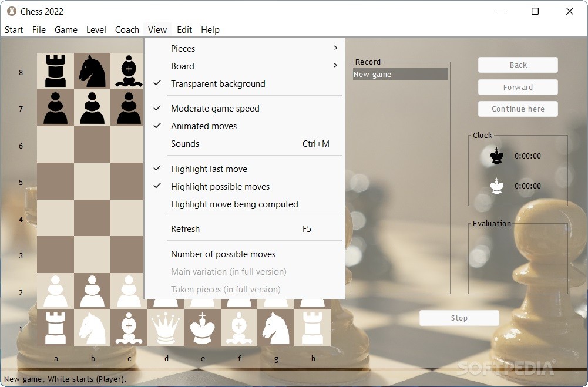Viewport: 588px width, 387px height.
Task: Toggle Sounds option
Action: 244,144
